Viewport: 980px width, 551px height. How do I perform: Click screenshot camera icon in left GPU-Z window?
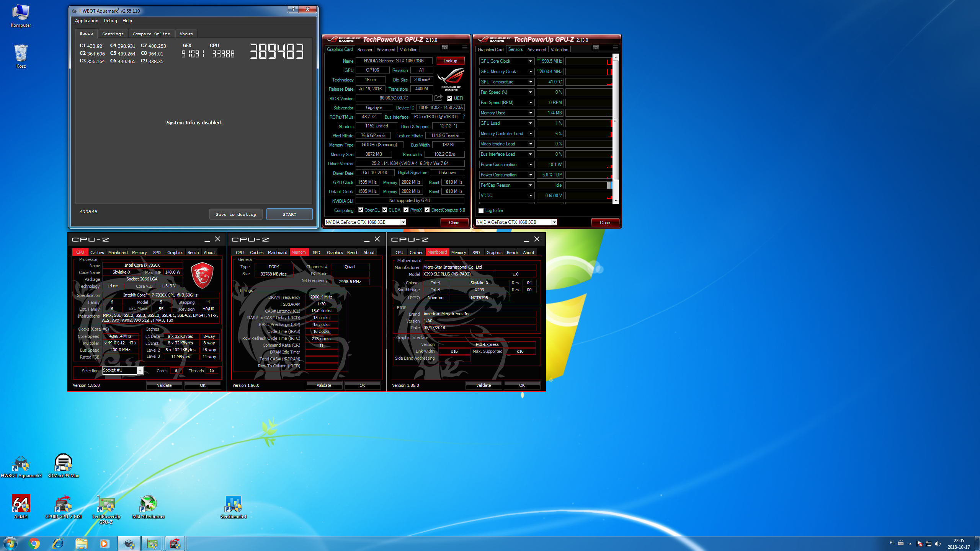pyautogui.click(x=445, y=47)
